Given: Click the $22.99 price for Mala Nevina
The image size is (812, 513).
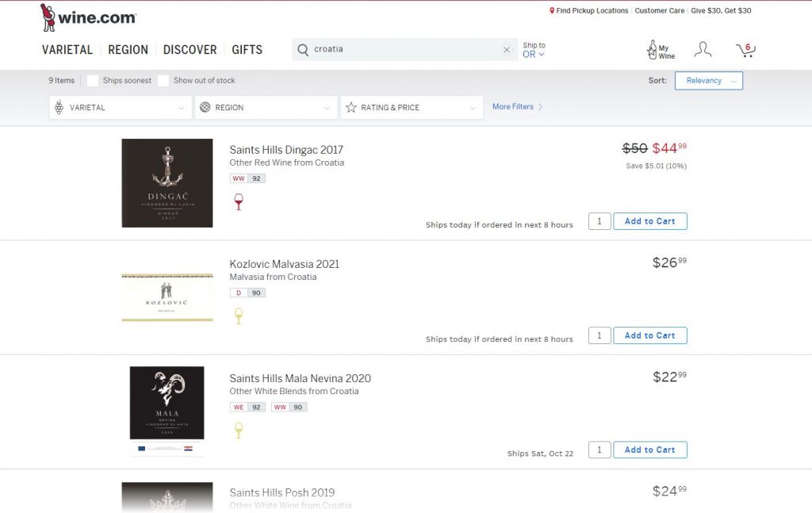Looking at the screenshot, I should (669, 377).
